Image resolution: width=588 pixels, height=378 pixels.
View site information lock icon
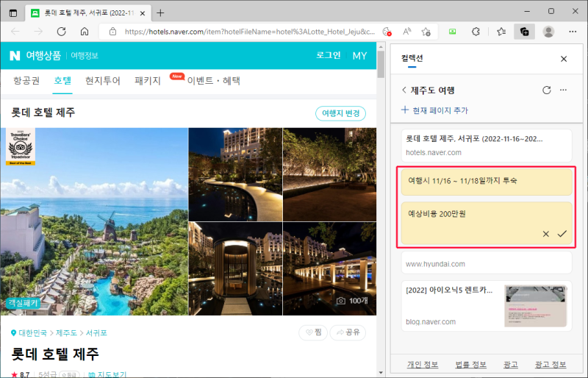click(x=113, y=32)
